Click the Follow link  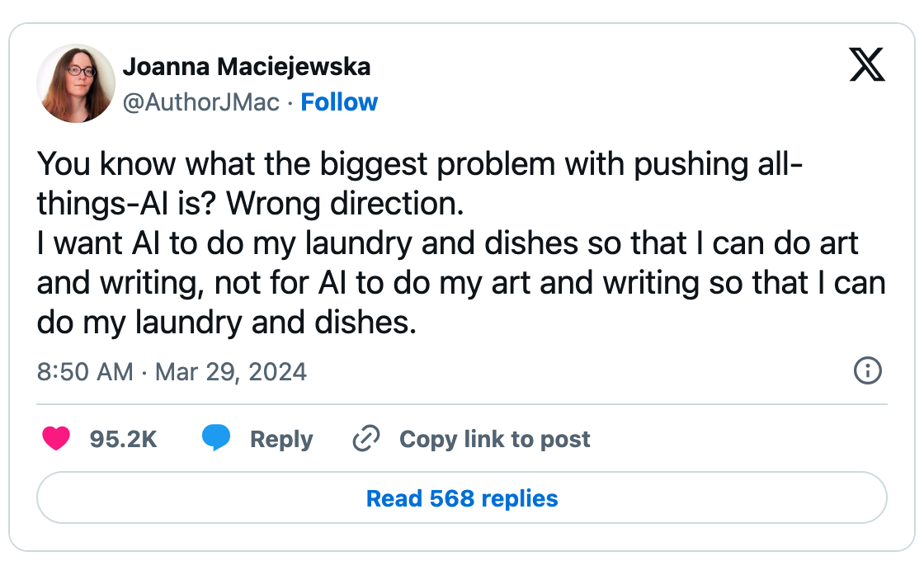pos(339,101)
